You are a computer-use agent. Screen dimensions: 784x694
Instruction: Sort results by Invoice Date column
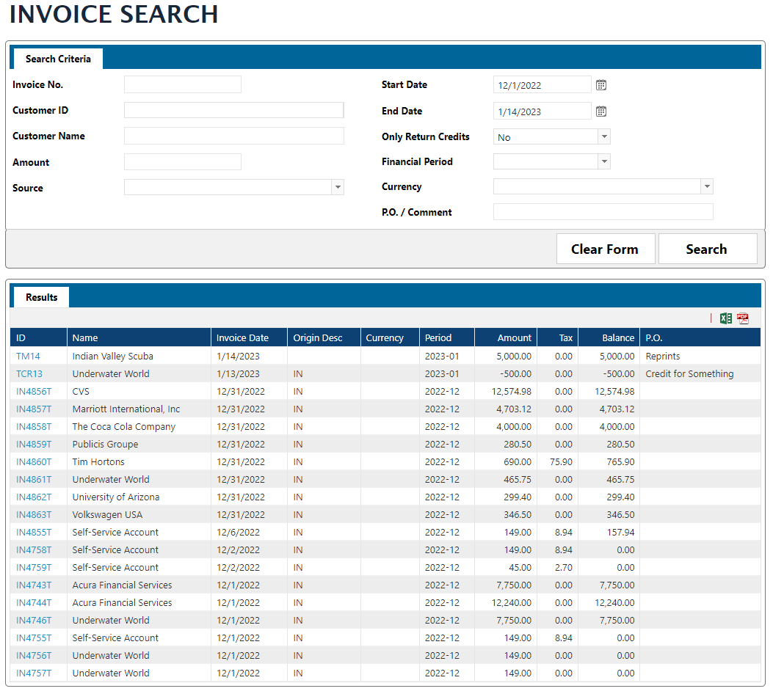pyautogui.click(x=242, y=338)
